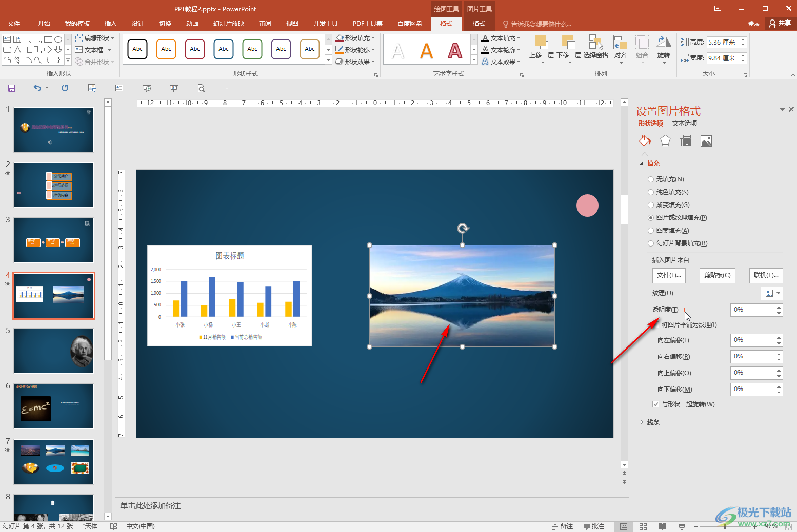
Task: Click the Transparency (透明度) slider
Action: tap(706, 310)
